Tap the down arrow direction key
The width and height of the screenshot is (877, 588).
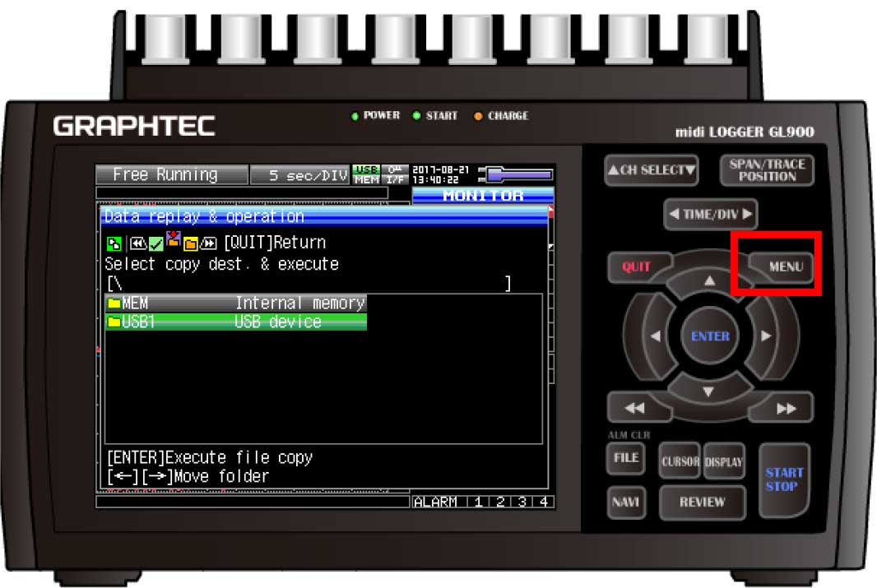[x=708, y=391]
